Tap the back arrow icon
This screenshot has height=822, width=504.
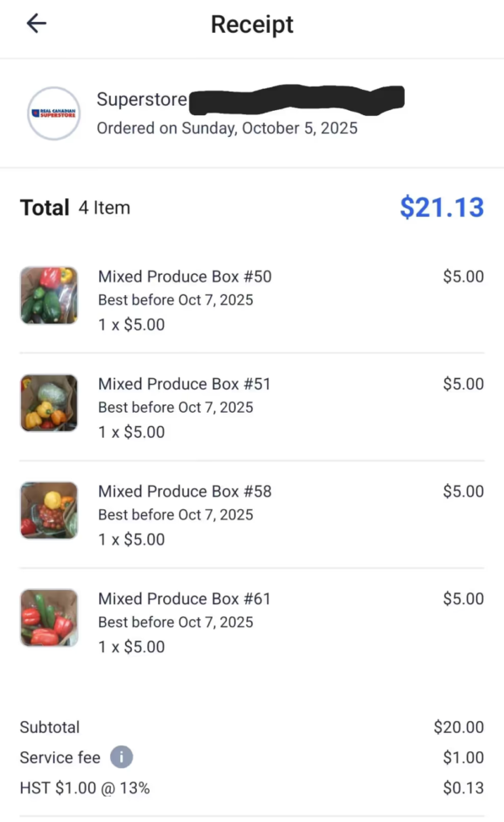tap(36, 24)
